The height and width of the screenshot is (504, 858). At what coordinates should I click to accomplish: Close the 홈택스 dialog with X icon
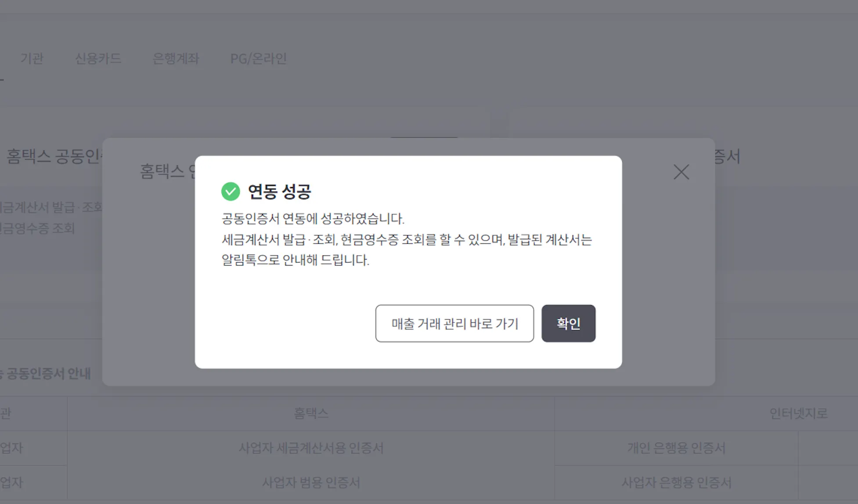(x=681, y=172)
